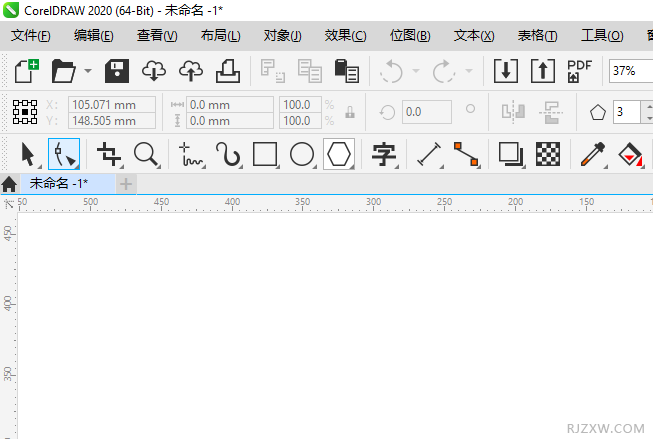This screenshot has height=439, width=653.
Task: Select the Zoom magnifier tool
Action: (147, 155)
